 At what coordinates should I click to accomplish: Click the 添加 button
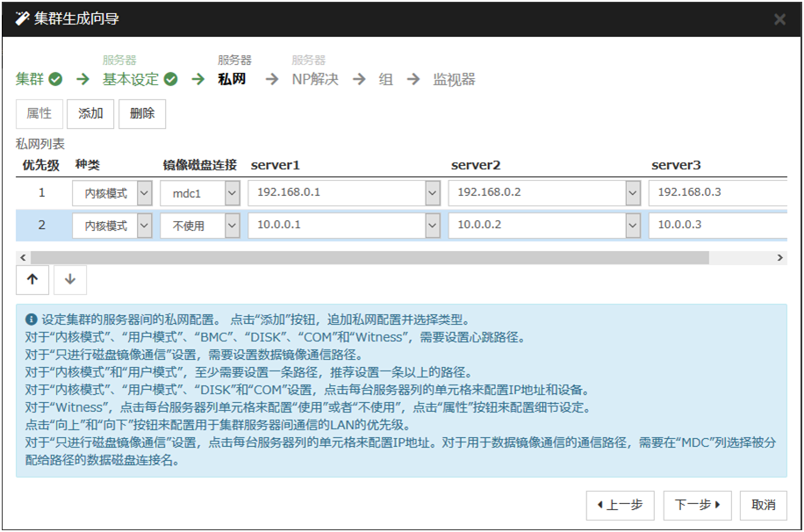[90, 114]
